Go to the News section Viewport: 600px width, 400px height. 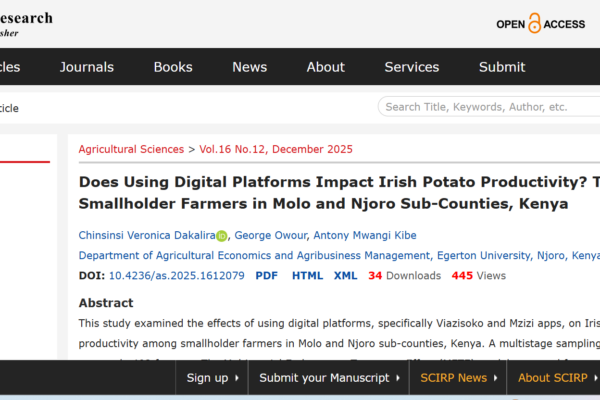click(249, 67)
